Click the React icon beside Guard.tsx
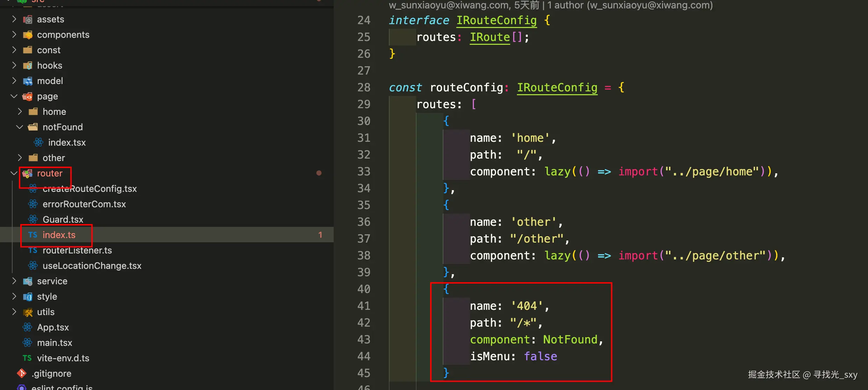Viewport: 868px width, 390px height. pos(33,220)
